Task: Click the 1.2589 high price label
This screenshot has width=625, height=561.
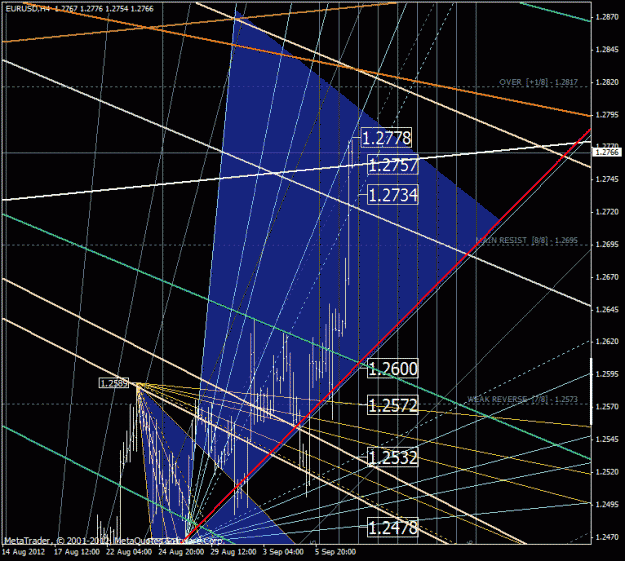Action: [x=114, y=384]
